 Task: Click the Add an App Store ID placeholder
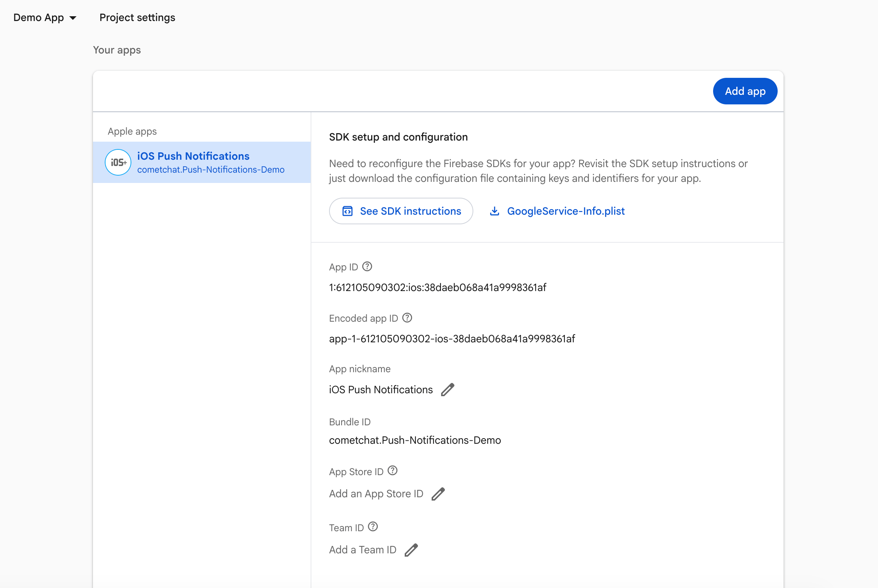(x=376, y=494)
